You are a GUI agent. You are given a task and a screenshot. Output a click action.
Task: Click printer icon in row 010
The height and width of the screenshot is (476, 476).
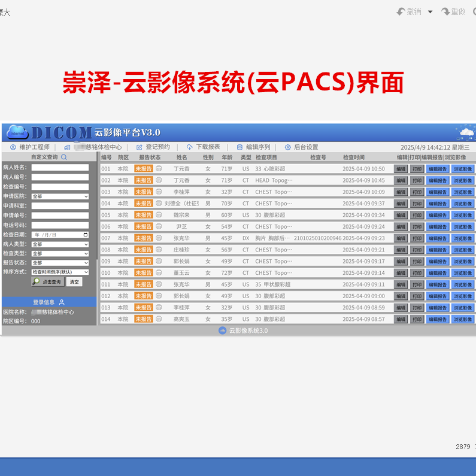[x=159, y=272]
